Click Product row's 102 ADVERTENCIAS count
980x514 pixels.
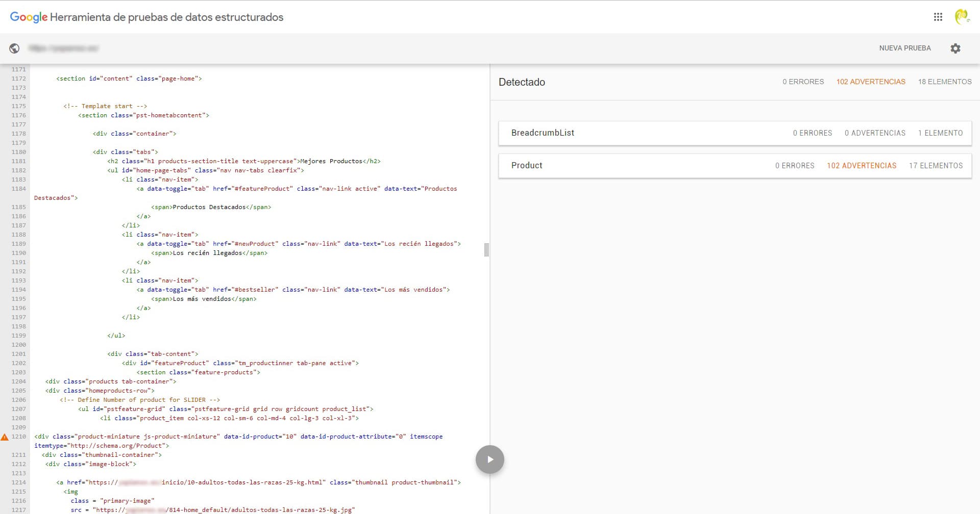coord(861,166)
